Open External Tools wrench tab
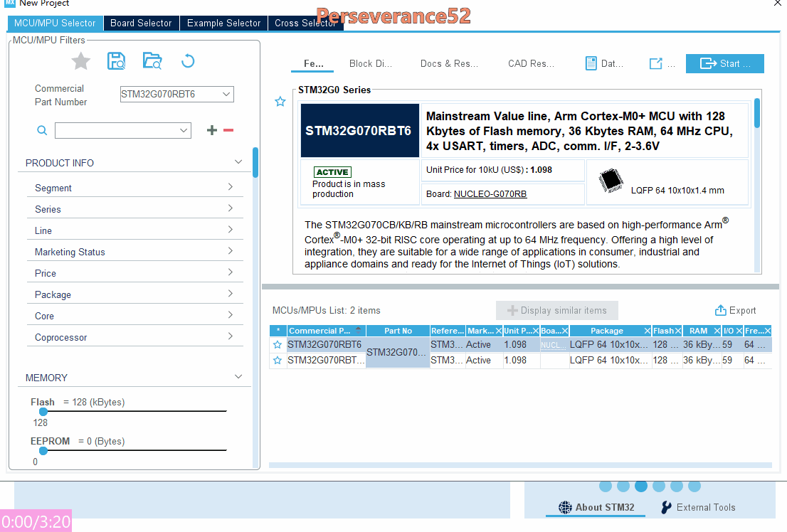The height and width of the screenshot is (532, 787). (698, 507)
